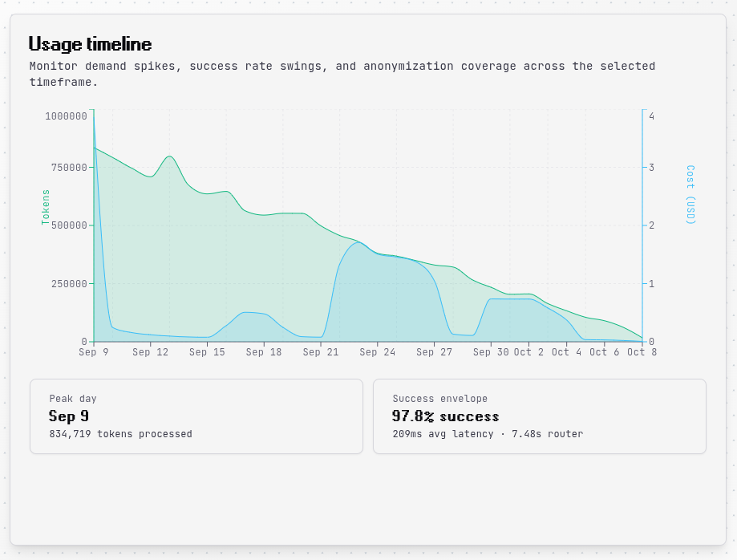This screenshot has width=737, height=560.
Task: Click the 250000 tokens axis label
Action: point(66,284)
